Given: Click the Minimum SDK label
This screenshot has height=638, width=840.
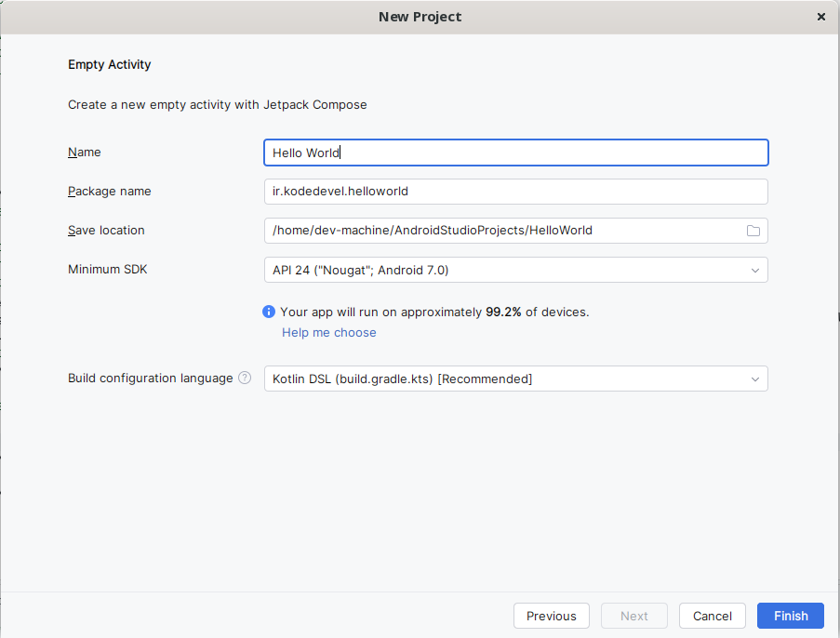Looking at the screenshot, I should point(108,270).
